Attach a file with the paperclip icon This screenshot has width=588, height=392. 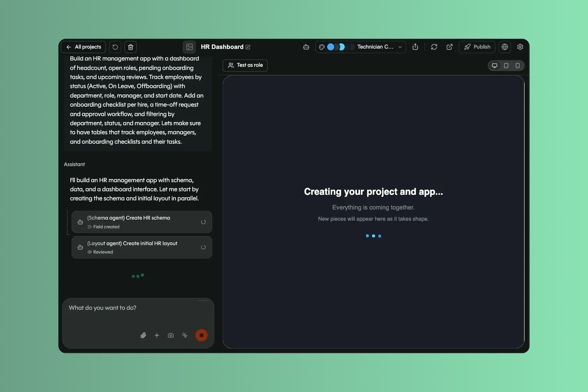click(143, 335)
